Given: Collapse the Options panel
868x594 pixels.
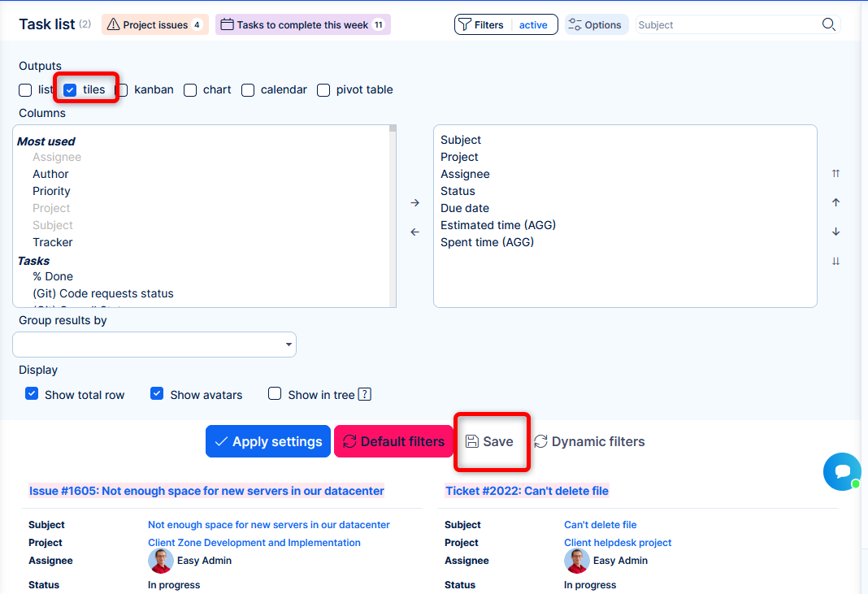Looking at the screenshot, I should [596, 24].
